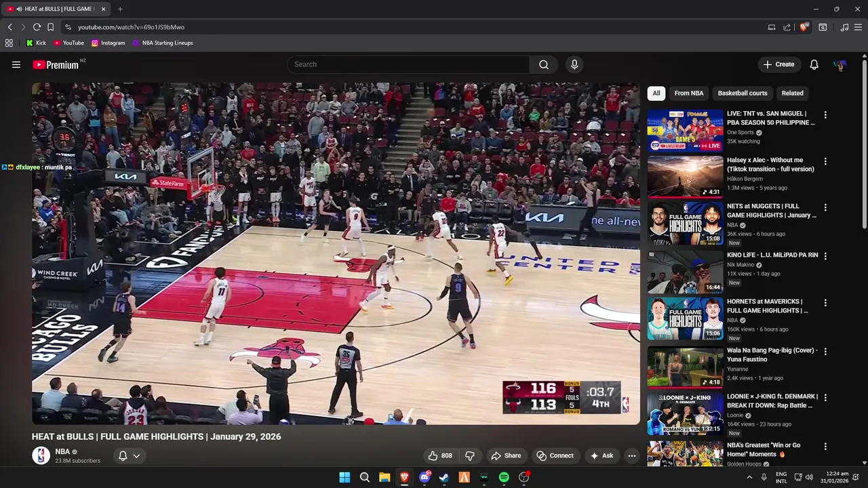This screenshot has height=488, width=868.
Task: Open browser main menu icon
Action: click(x=858, y=27)
